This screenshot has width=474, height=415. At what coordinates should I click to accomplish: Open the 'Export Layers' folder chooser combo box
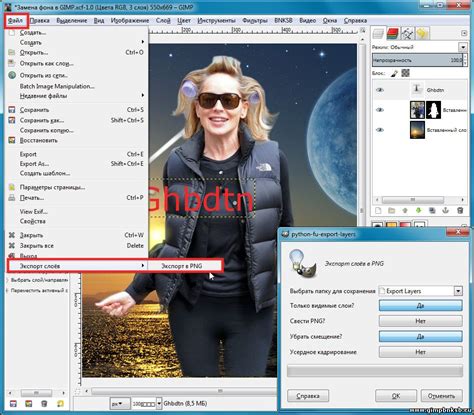pos(421,291)
